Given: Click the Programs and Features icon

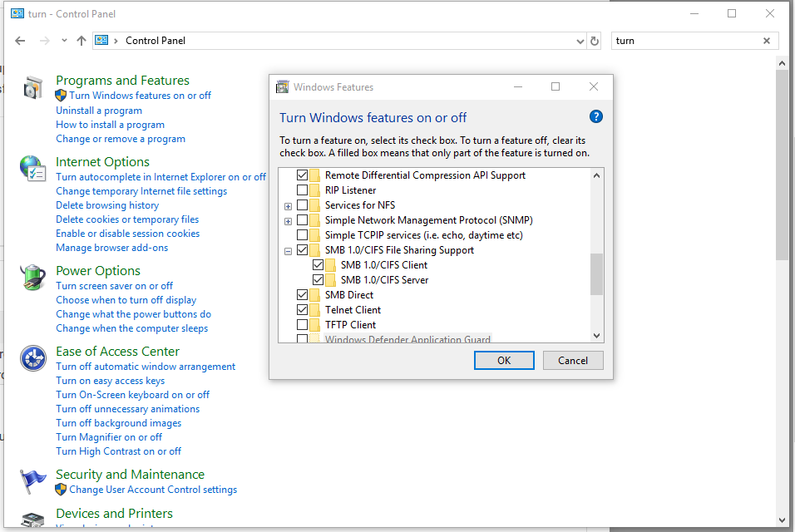Looking at the screenshot, I should [33, 87].
